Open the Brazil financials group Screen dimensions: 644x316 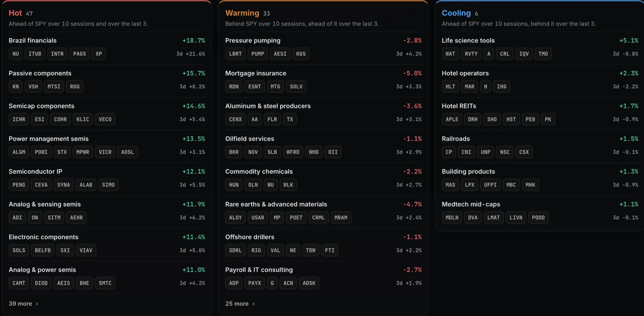pyautogui.click(x=32, y=40)
